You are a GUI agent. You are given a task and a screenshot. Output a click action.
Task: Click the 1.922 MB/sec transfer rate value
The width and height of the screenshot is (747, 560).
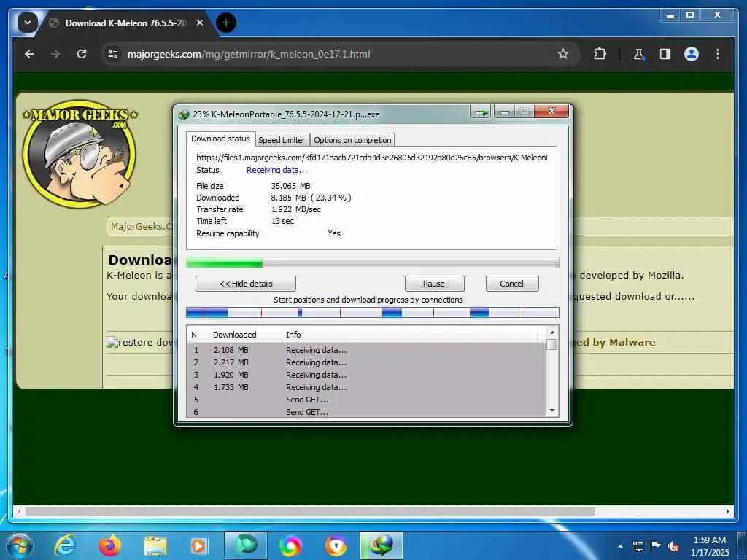coord(296,209)
